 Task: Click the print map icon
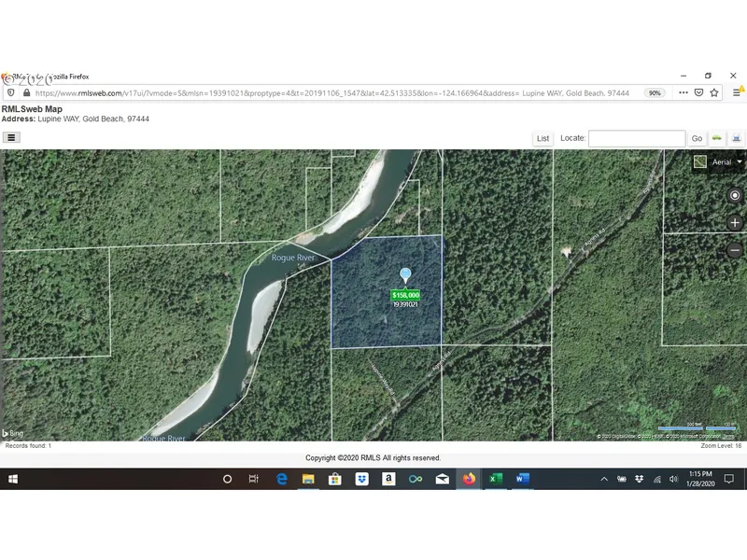736,138
